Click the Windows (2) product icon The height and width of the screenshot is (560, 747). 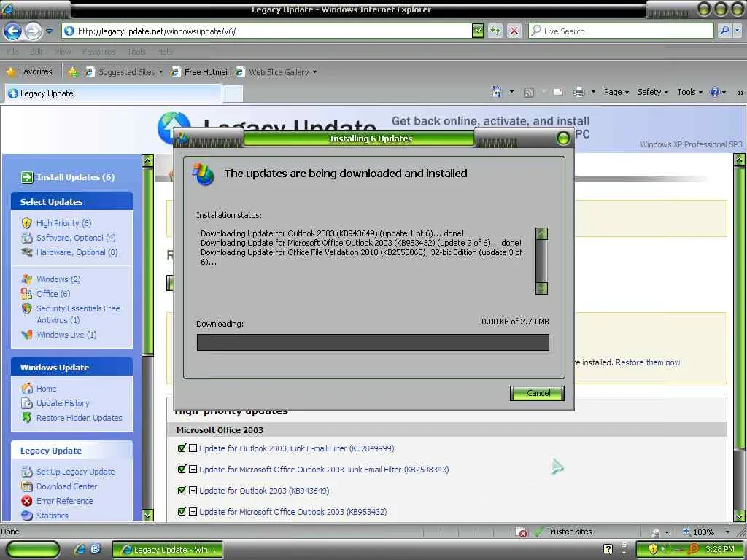coord(27,279)
